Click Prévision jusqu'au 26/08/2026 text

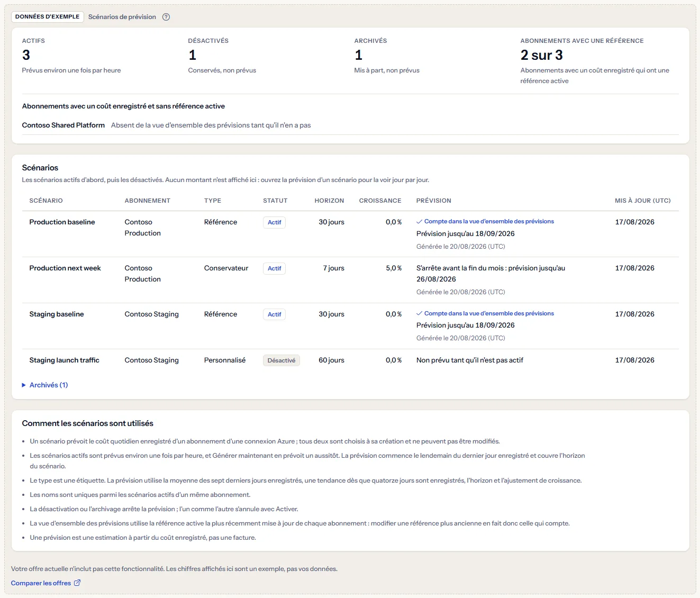(491, 274)
